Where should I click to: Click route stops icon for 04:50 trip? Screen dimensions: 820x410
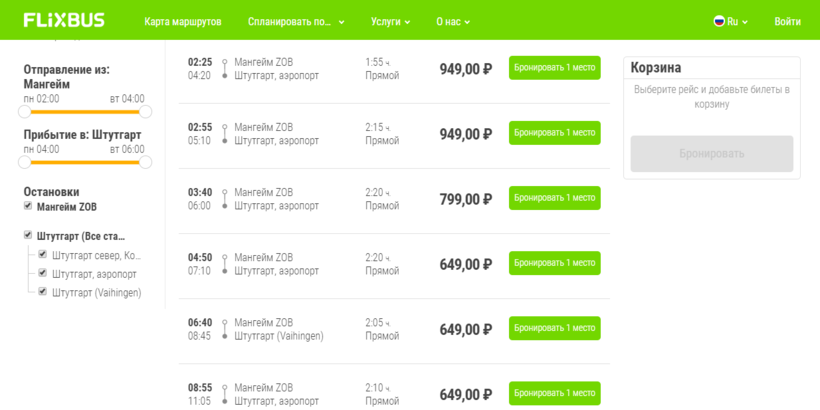tap(224, 264)
